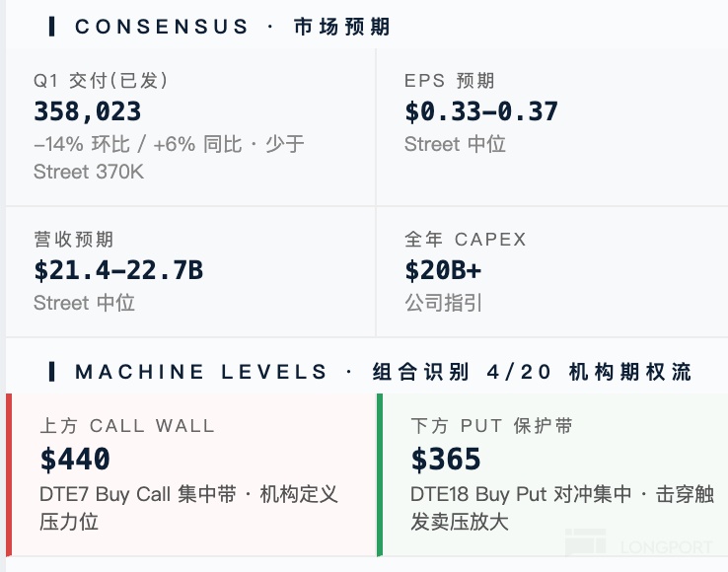Viewport: 728px width, 572px height.
Task: Select the $21.4–22.7B revenue value
Action: (118, 270)
